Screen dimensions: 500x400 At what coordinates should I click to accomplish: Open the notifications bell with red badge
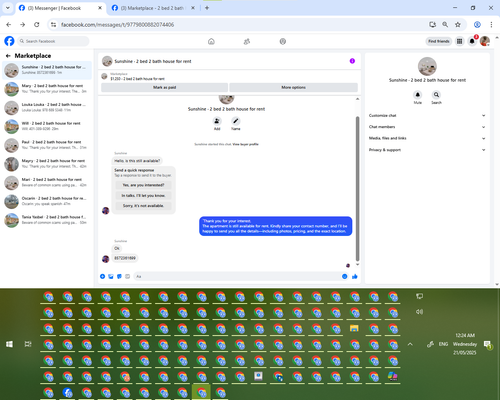pyautogui.click(x=472, y=41)
